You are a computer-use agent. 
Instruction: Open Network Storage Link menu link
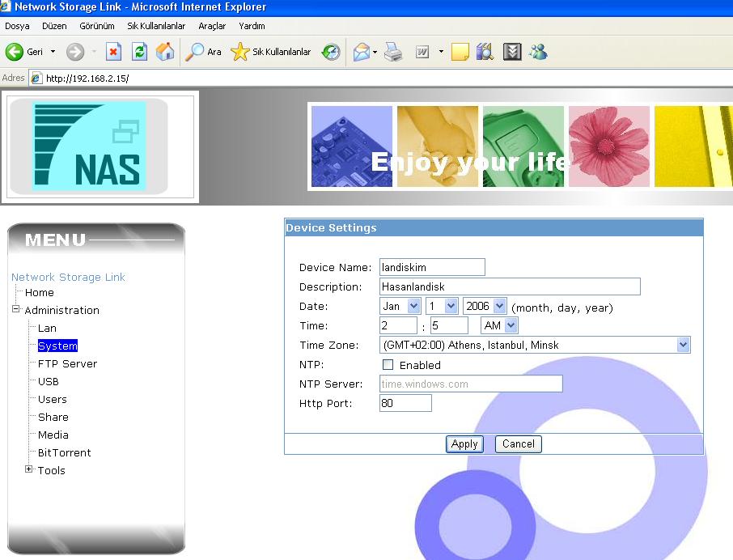click(68, 278)
